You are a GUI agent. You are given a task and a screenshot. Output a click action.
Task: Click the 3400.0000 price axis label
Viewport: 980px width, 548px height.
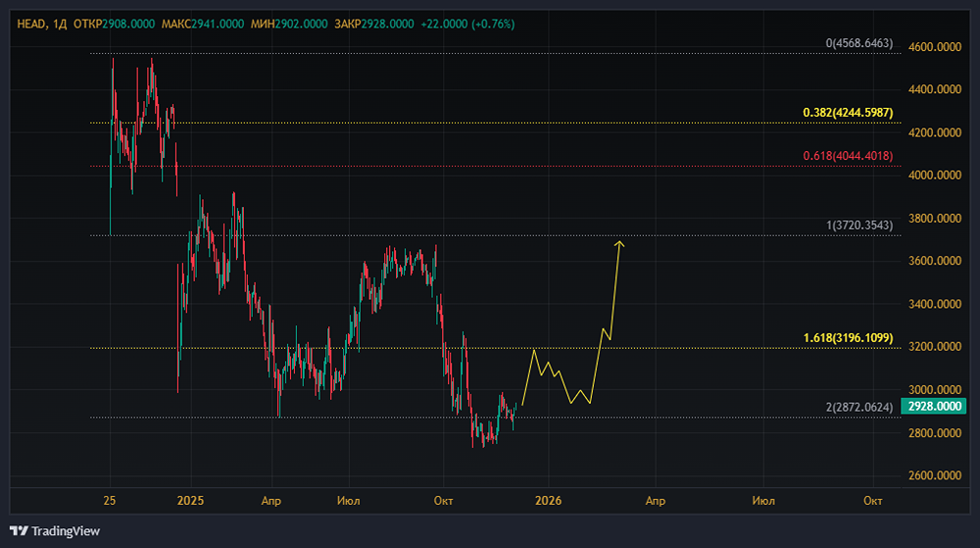[935, 304]
